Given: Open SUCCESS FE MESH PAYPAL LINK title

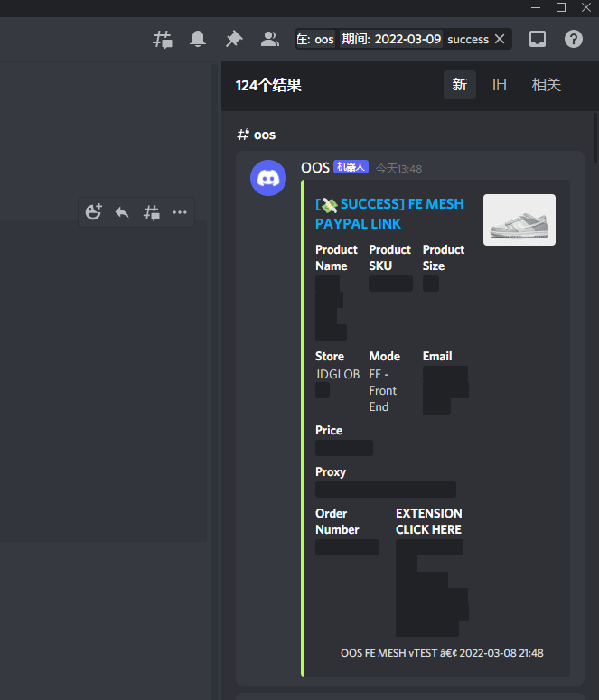Looking at the screenshot, I should [x=389, y=213].
